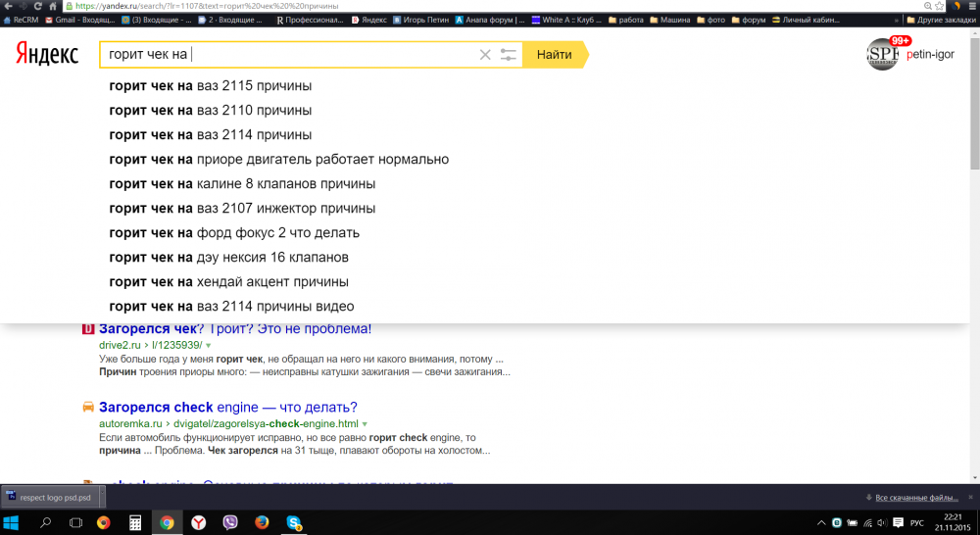Show hidden system tray icons arrow
The width and height of the screenshot is (980, 535).
click(821, 522)
